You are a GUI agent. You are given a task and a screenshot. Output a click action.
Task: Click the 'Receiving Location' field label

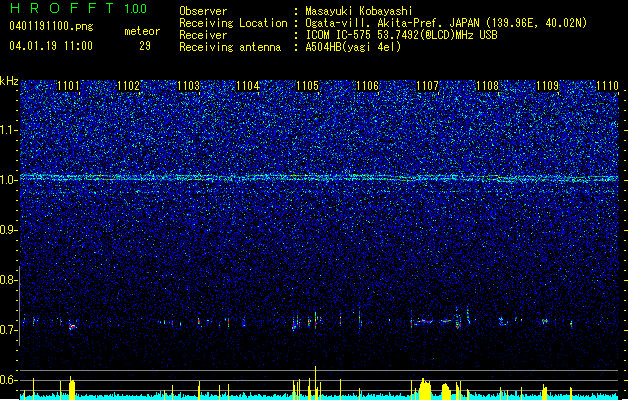click(233, 23)
